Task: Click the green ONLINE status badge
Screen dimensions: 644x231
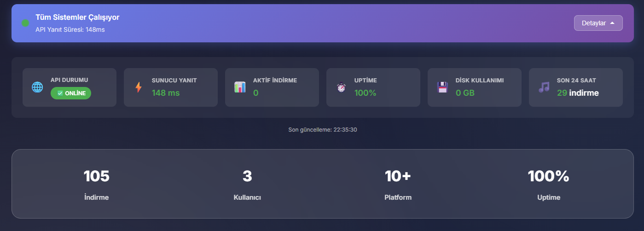Action: coord(71,93)
